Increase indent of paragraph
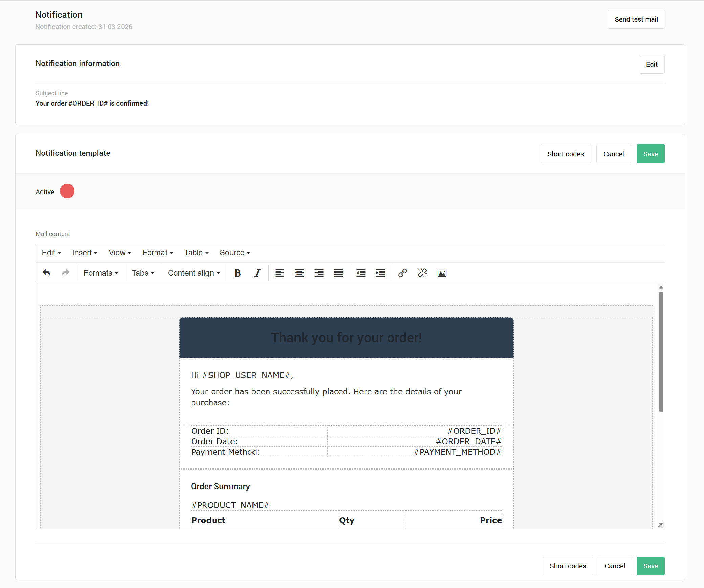This screenshot has width=704, height=588. pos(380,273)
